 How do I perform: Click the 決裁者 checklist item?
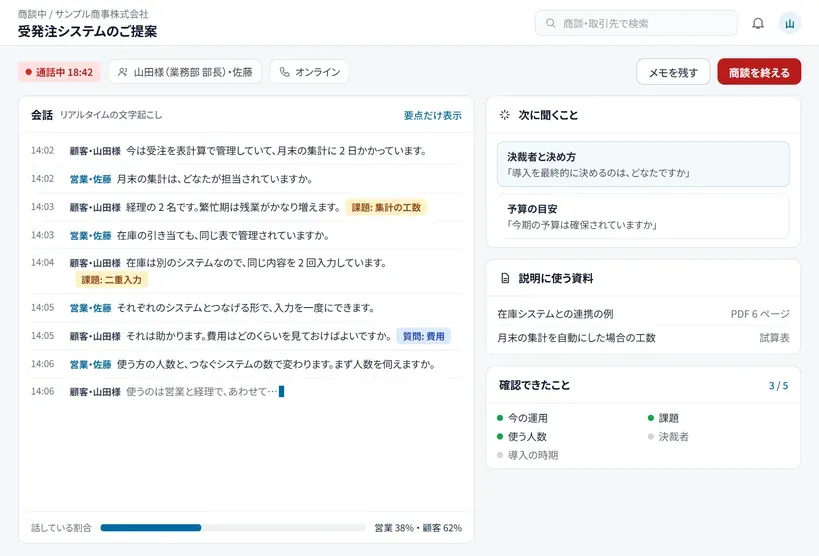pyautogui.click(x=668, y=436)
